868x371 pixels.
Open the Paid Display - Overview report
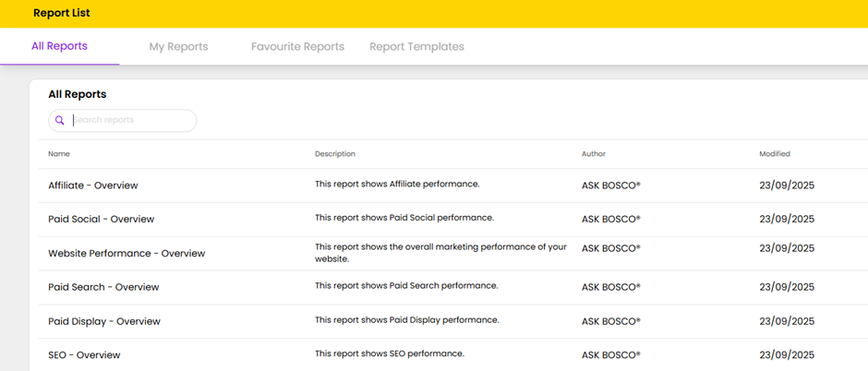point(104,321)
